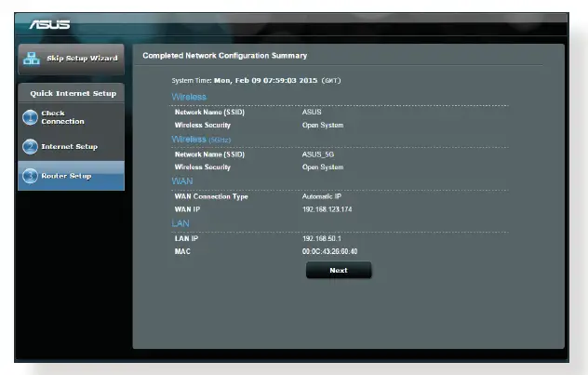Click the LAN IP 192.168.50.1
This screenshot has width=588, height=375.
click(322, 238)
